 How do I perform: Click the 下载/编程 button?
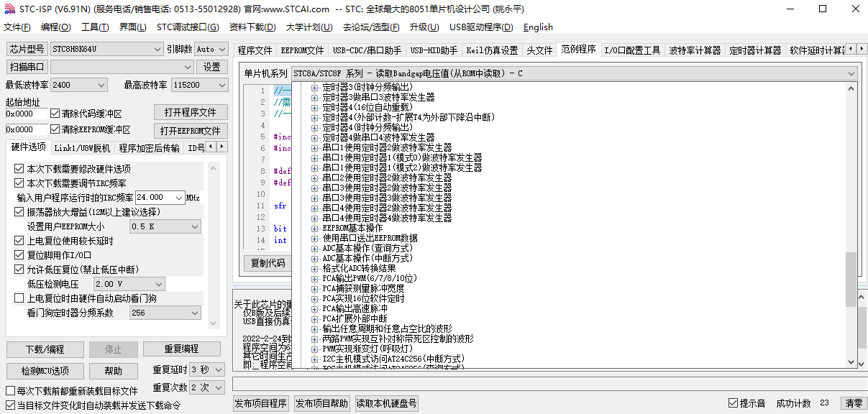point(45,349)
